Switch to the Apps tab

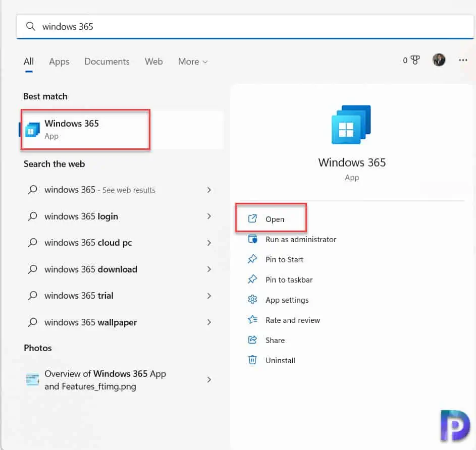[59, 62]
